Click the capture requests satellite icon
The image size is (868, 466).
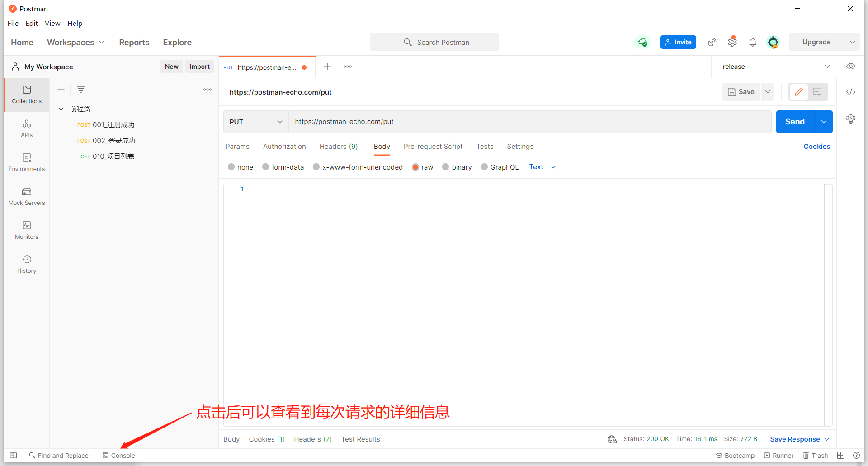click(x=712, y=42)
